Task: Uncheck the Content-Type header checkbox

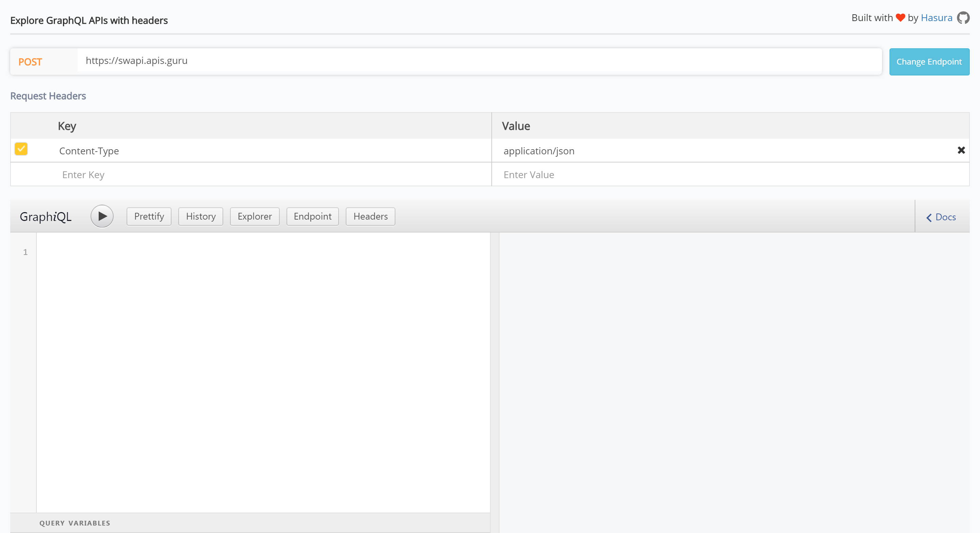Action: (x=21, y=149)
